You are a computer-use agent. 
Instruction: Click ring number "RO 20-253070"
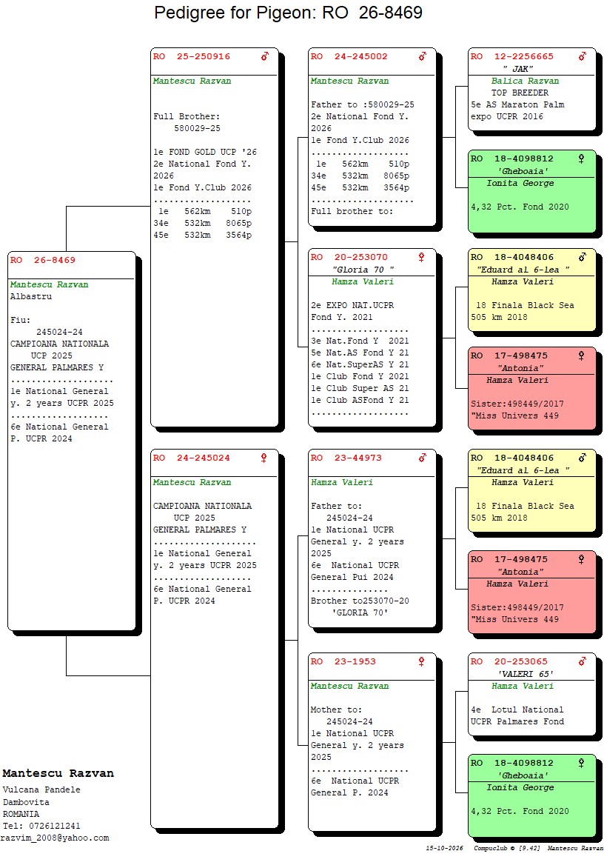pyautogui.click(x=349, y=257)
